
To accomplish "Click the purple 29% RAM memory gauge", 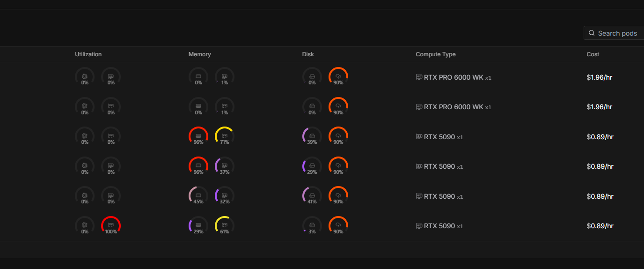I will (198, 225).
